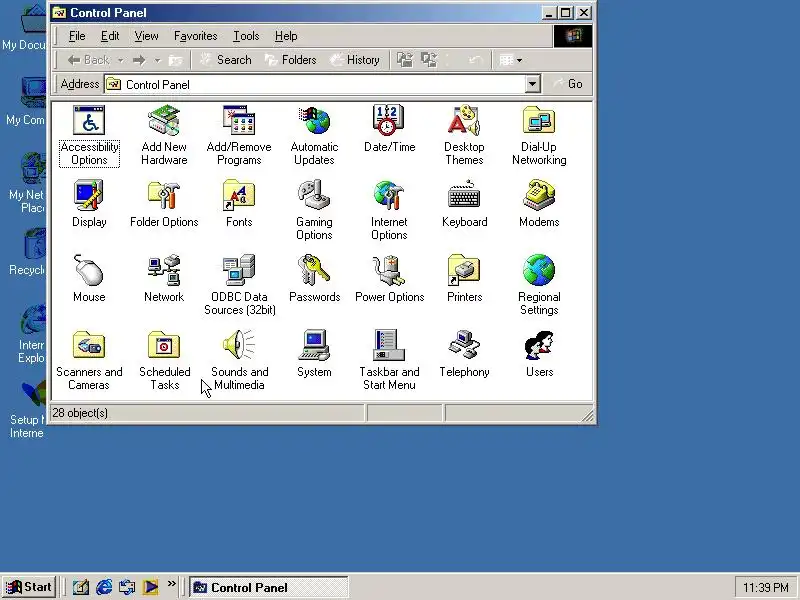Open the View menu

[x=146, y=36]
